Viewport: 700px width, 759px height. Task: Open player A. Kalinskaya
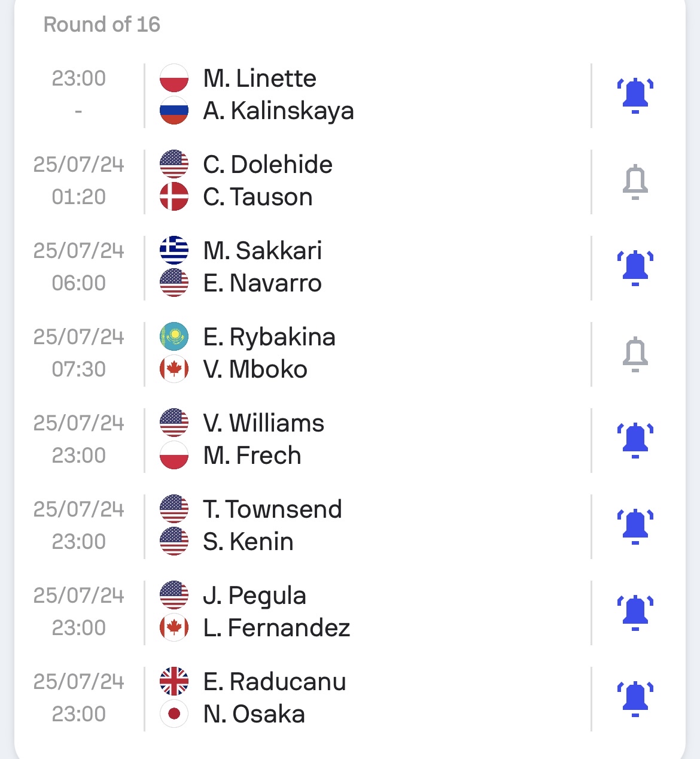click(x=278, y=111)
